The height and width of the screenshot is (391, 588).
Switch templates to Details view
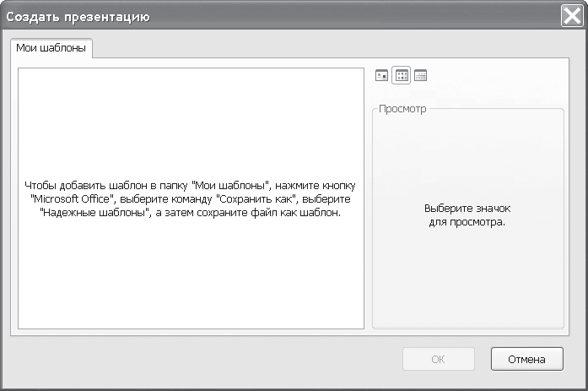[x=421, y=76]
